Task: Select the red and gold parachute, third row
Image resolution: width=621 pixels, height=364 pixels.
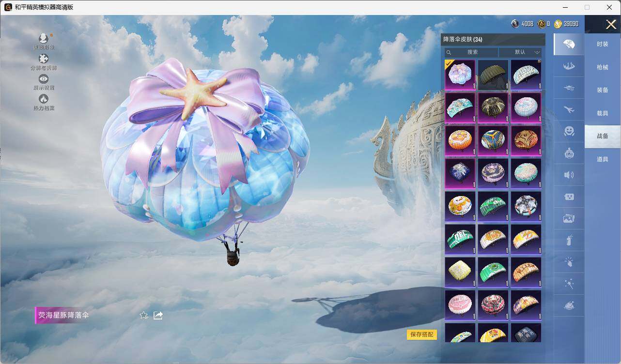Action: coord(526,141)
